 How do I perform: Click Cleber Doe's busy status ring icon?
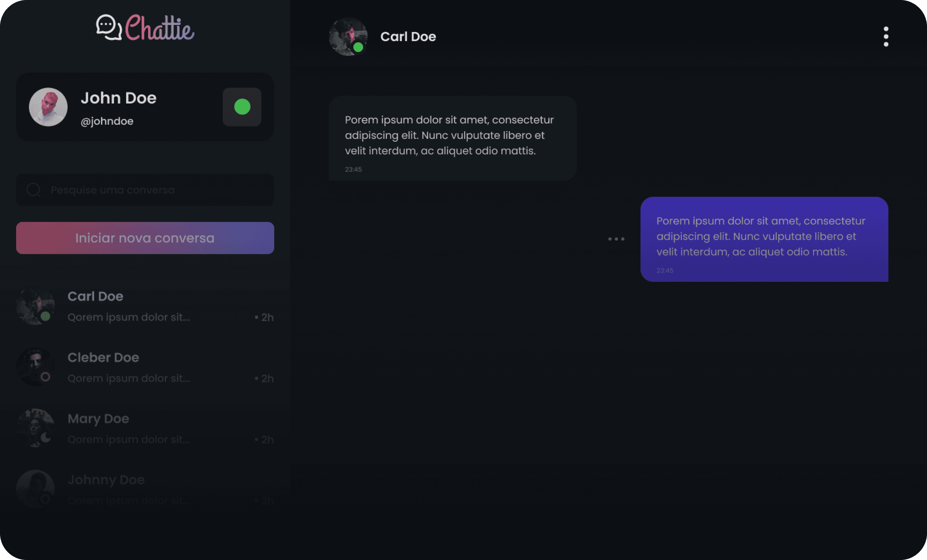point(46,377)
